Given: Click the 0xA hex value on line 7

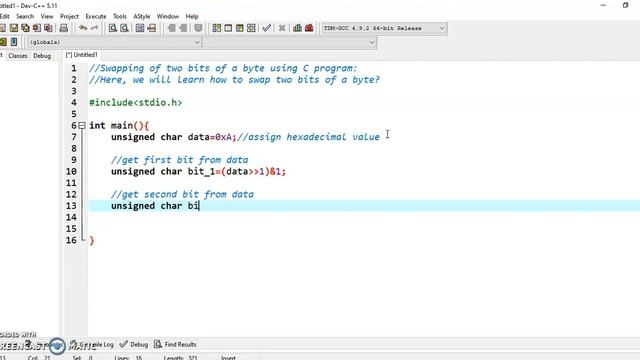Looking at the screenshot, I should tap(223, 137).
